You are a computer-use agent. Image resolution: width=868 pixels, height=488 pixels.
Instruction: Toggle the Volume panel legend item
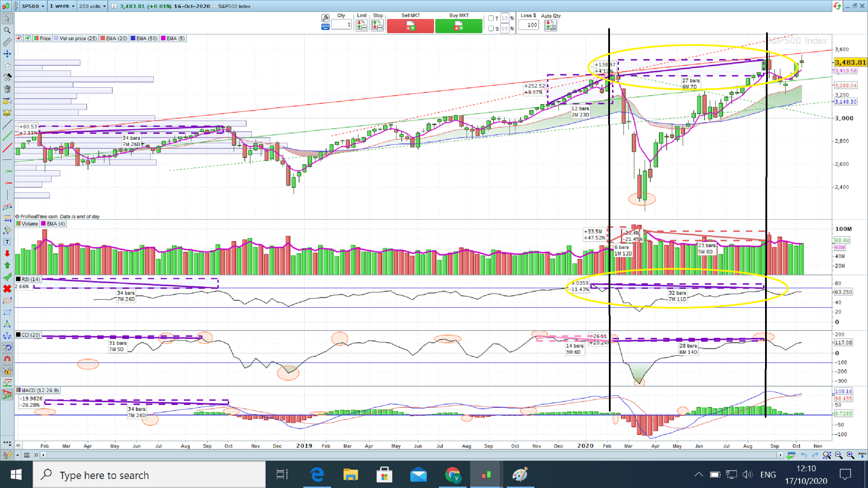pyautogui.click(x=27, y=223)
